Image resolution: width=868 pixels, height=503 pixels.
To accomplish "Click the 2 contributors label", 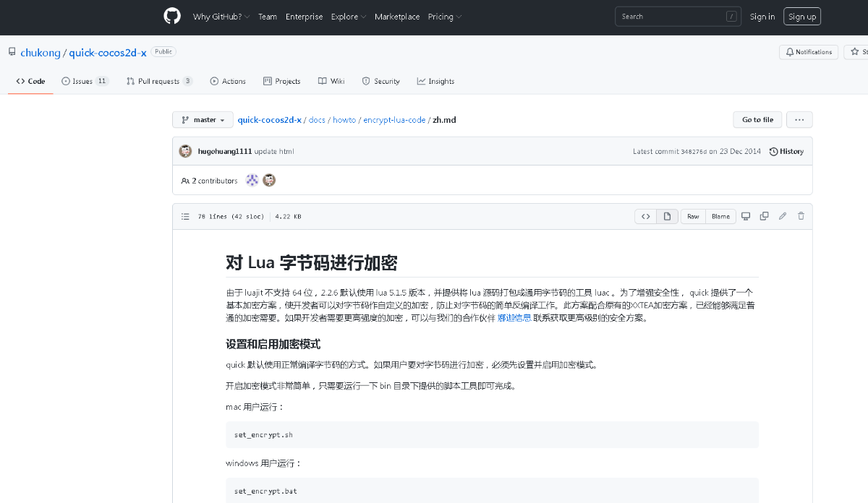I will click(x=209, y=181).
